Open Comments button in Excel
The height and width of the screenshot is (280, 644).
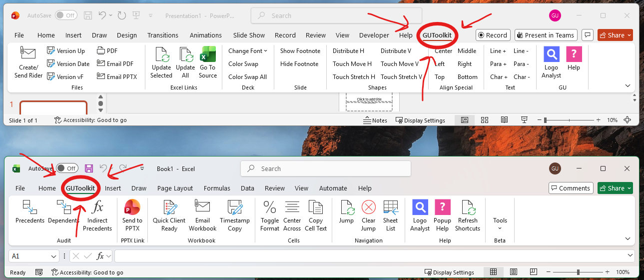click(570, 188)
